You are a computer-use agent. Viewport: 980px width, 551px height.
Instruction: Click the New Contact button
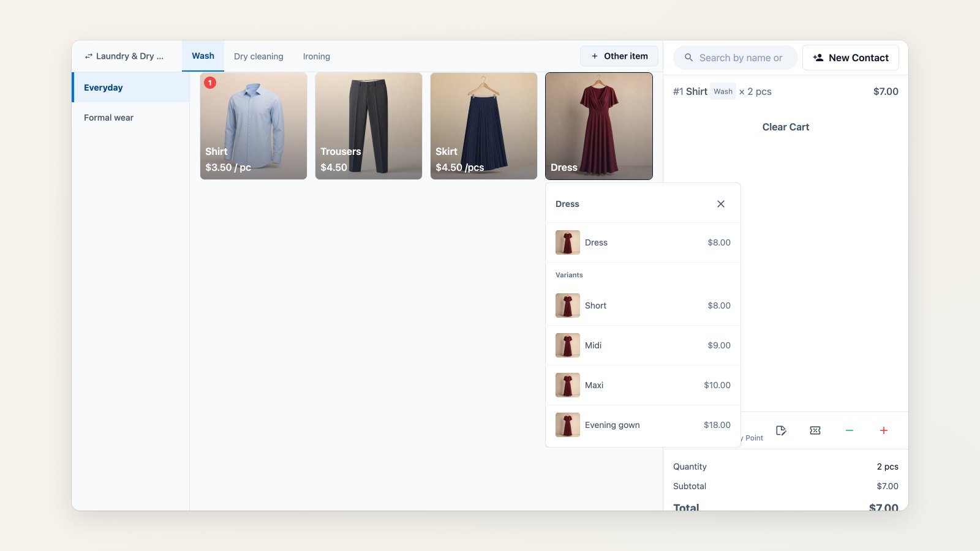[x=851, y=58]
